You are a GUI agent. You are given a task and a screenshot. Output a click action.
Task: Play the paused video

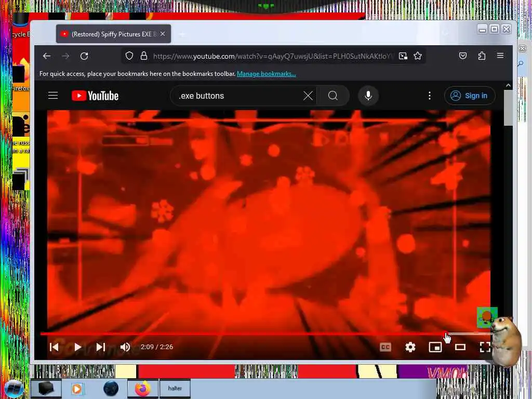click(78, 347)
